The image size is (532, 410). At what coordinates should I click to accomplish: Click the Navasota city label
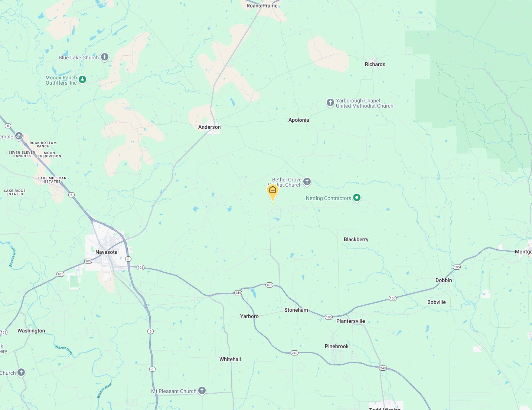[106, 252]
